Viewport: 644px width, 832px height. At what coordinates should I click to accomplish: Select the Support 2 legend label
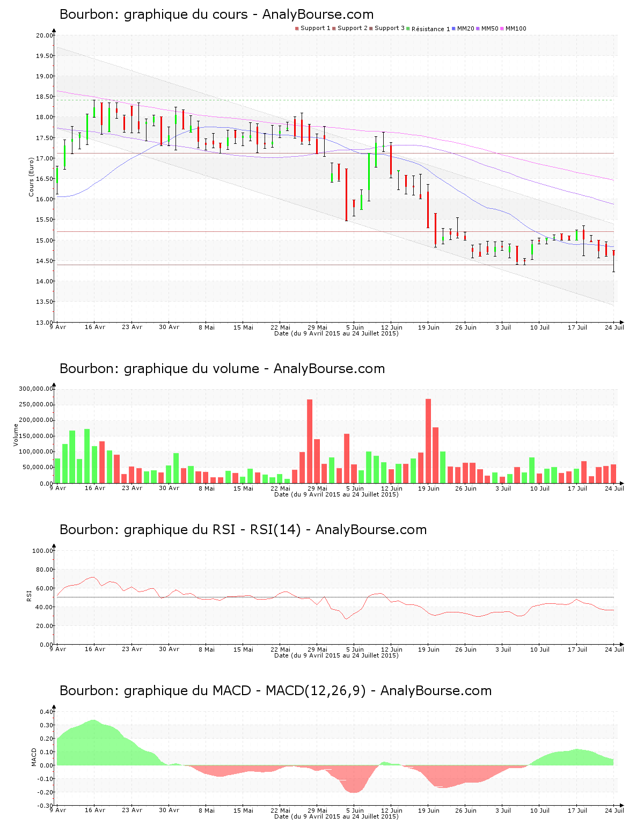coord(353,28)
